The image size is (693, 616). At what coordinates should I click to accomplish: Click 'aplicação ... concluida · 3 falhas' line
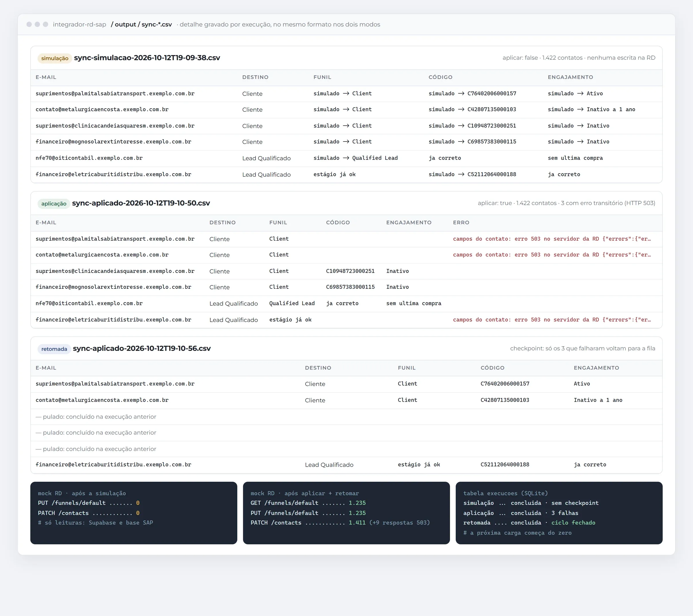pyautogui.click(x=521, y=513)
